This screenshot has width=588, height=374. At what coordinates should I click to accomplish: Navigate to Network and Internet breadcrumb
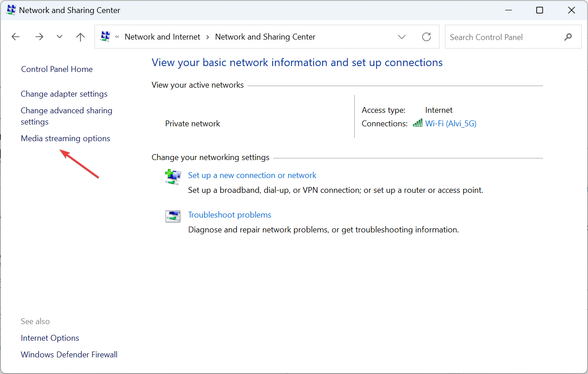coord(162,36)
